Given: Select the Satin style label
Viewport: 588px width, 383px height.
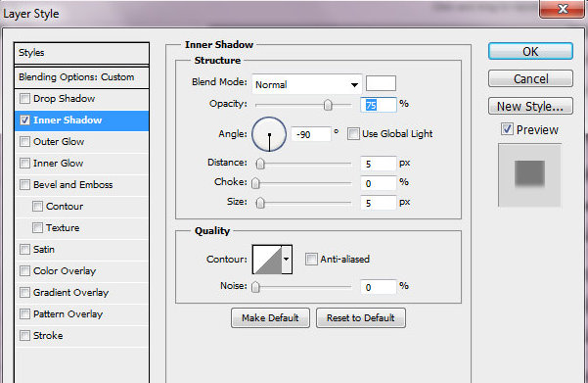Looking at the screenshot, I should point(44,250).
